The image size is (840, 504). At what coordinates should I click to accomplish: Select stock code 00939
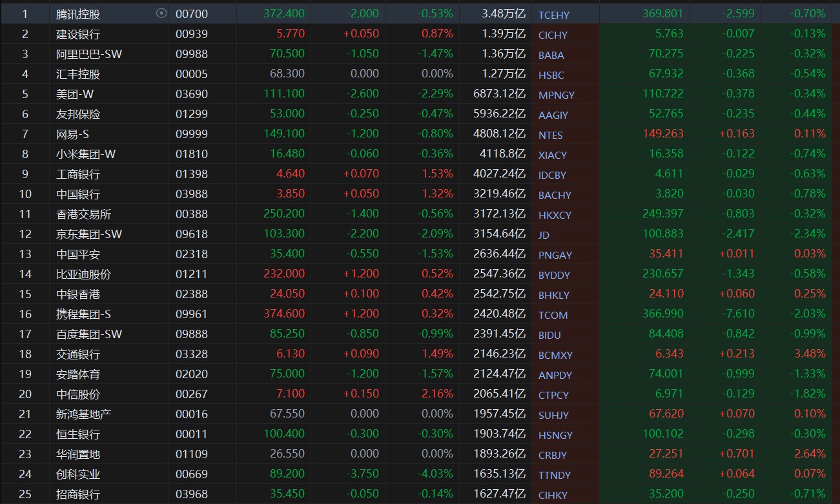click(x=192, y=34)
